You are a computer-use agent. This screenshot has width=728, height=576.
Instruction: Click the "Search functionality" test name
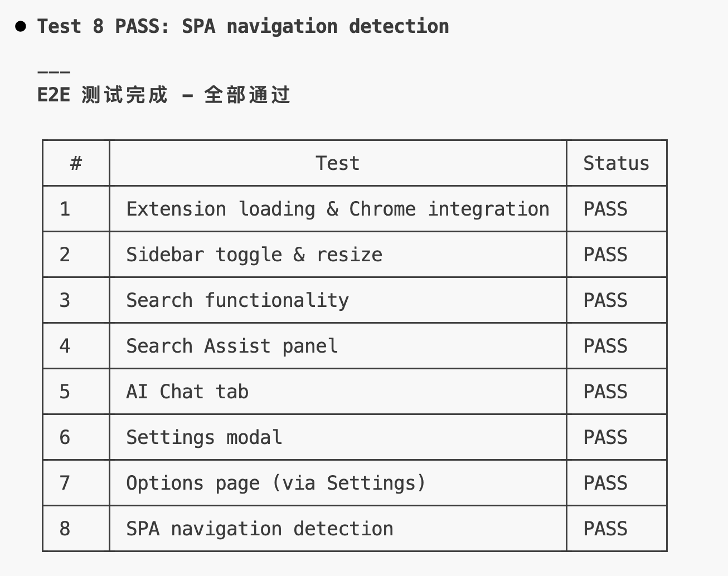tap(237, 300)
